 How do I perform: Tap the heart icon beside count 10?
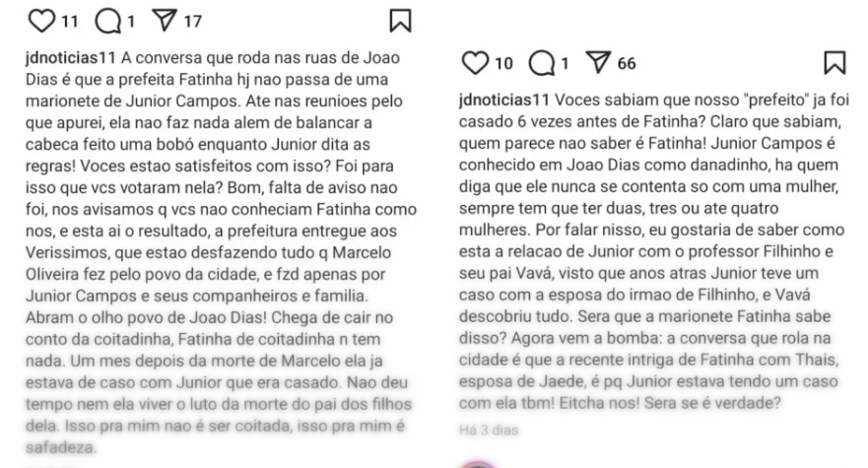pyautogui.click(x=474, y=64)
